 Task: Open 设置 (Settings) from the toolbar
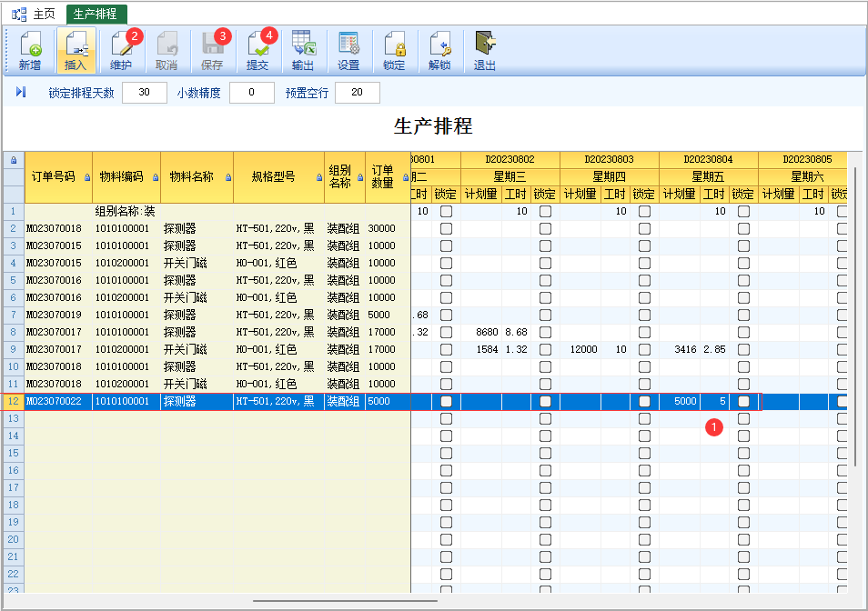(348, 51)
